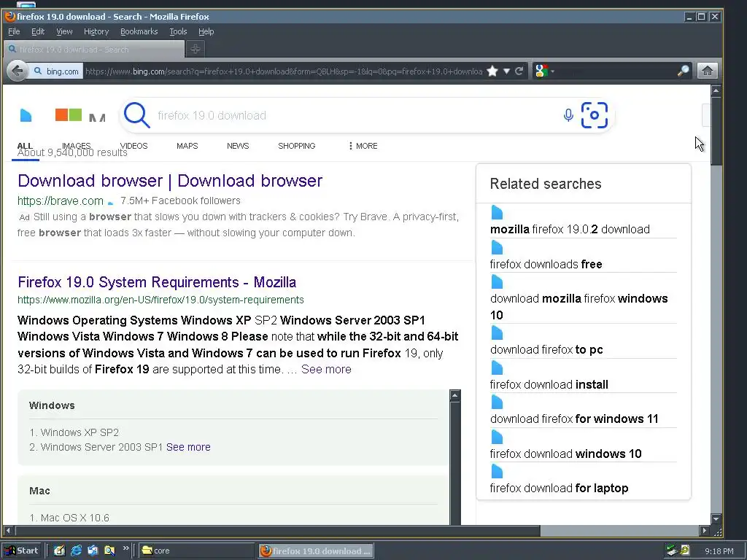Open the Google search engine selector dropdown
This screenshot has width=747, height=560.
[544, 71]
